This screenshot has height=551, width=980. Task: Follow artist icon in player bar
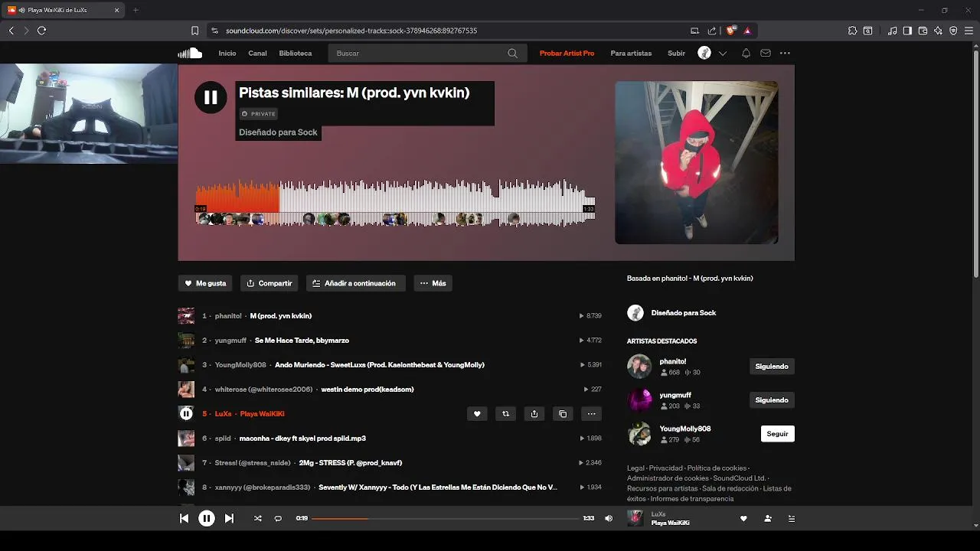tap(768, 518)
